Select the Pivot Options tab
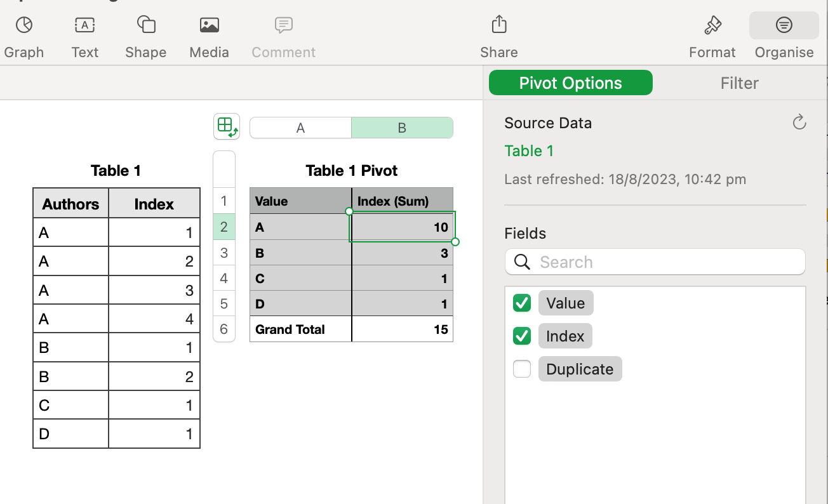Viewport: 828px width, 504px height. click(570, 83)
